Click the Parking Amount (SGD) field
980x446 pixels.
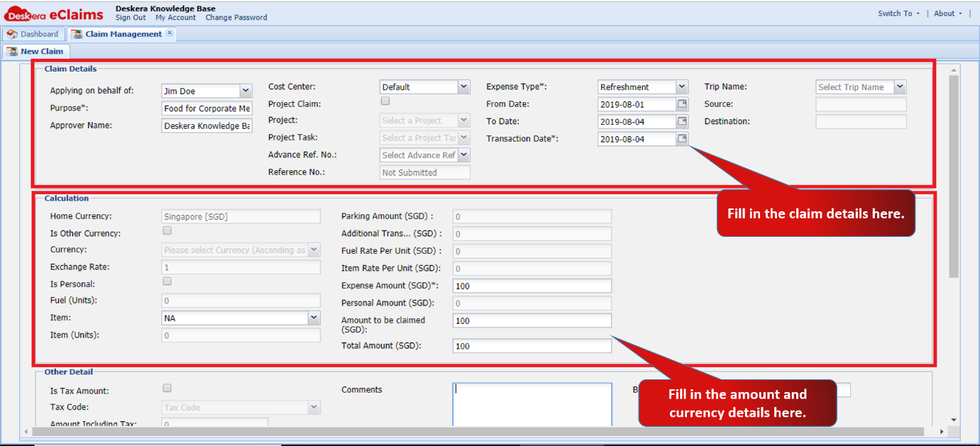pyautogui.click(x=532, y=216)
